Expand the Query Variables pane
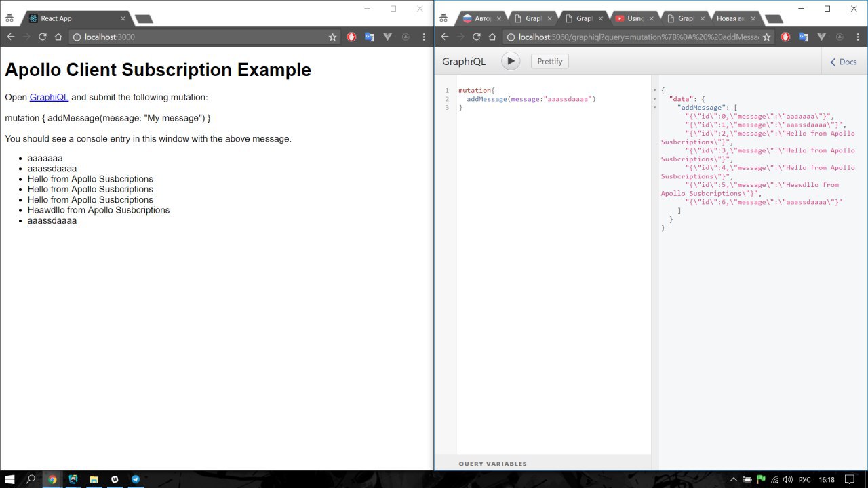The image size is (868, 488). (x=493, y=464)
